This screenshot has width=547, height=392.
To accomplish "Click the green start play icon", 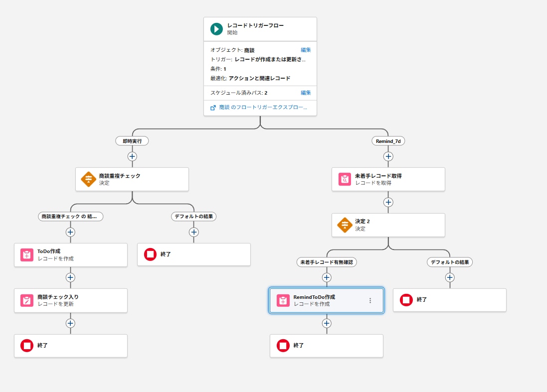I will [216, 29].
